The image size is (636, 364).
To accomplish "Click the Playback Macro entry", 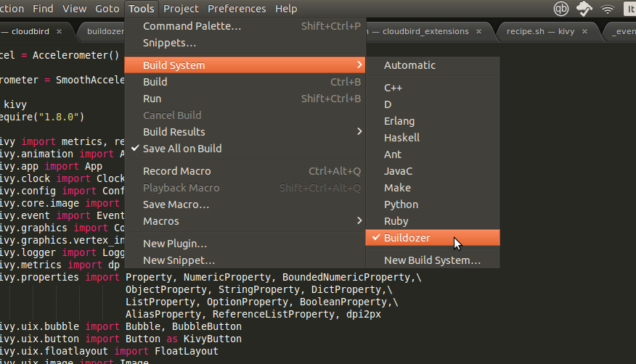I will tap(245, 188).
